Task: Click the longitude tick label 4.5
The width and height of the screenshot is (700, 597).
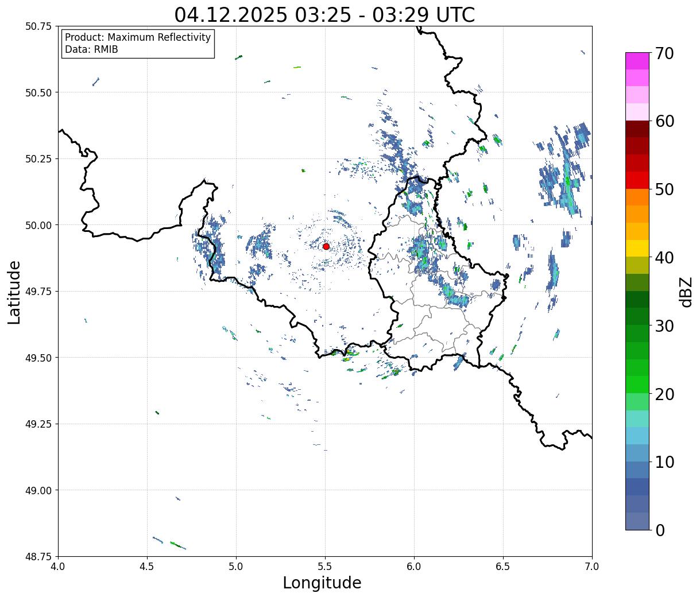Action: (147, 567)
